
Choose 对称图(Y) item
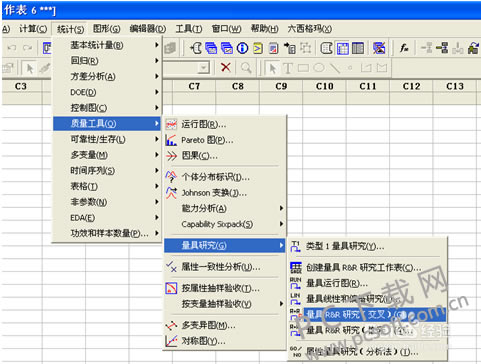[x=225, y=341]
